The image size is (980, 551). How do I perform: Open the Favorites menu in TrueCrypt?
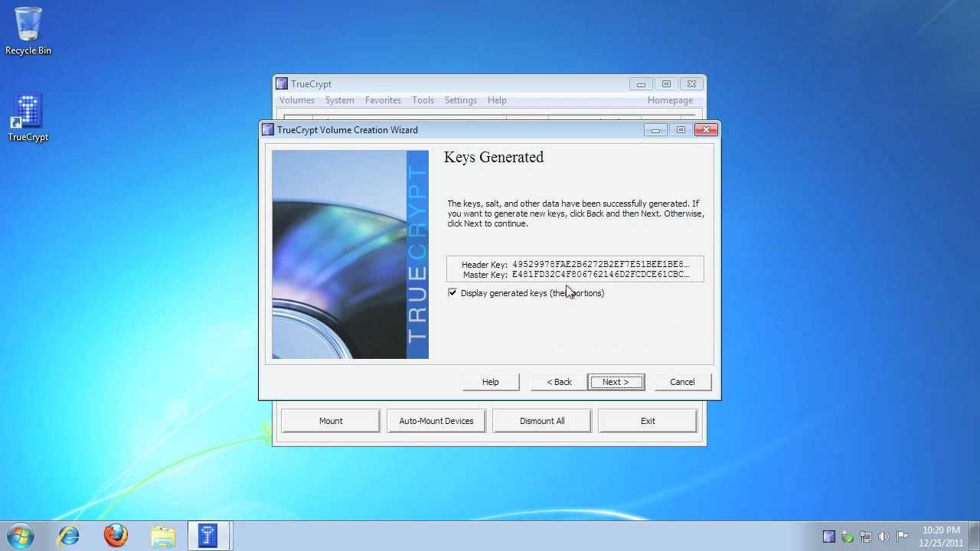point(383,100)
